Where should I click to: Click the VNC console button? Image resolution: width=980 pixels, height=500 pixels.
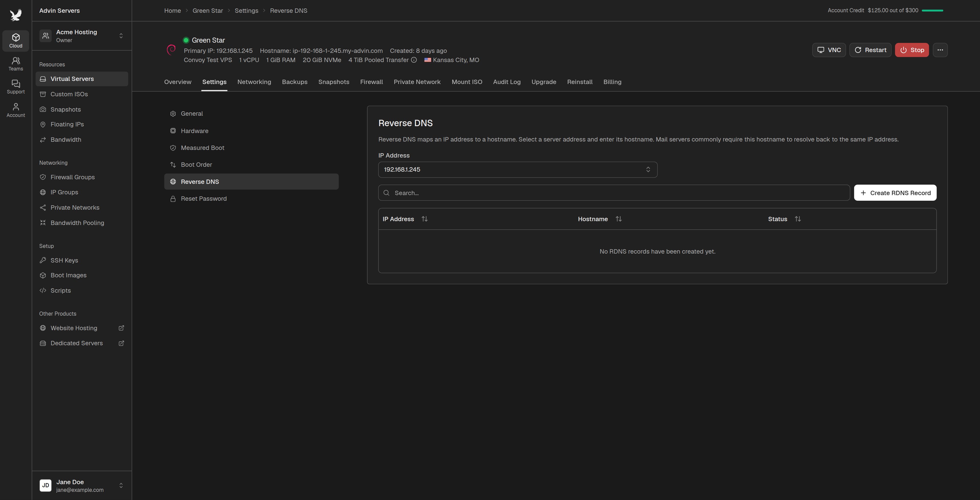pos(829,50)
